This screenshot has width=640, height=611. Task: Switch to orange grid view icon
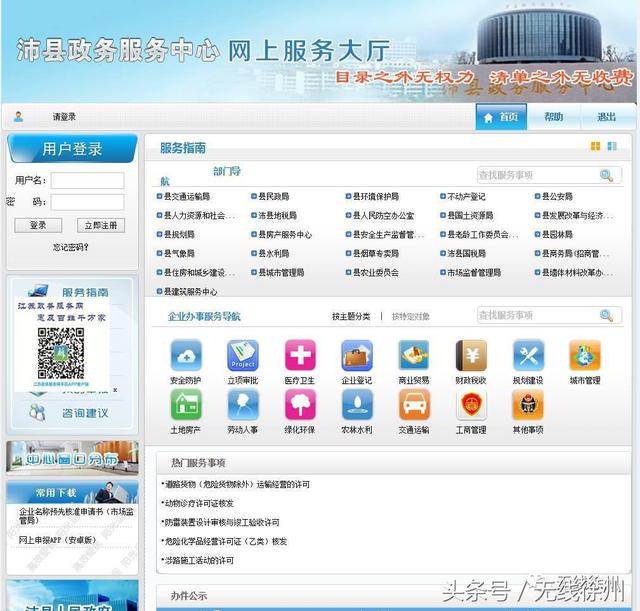[x=596, y=146]
